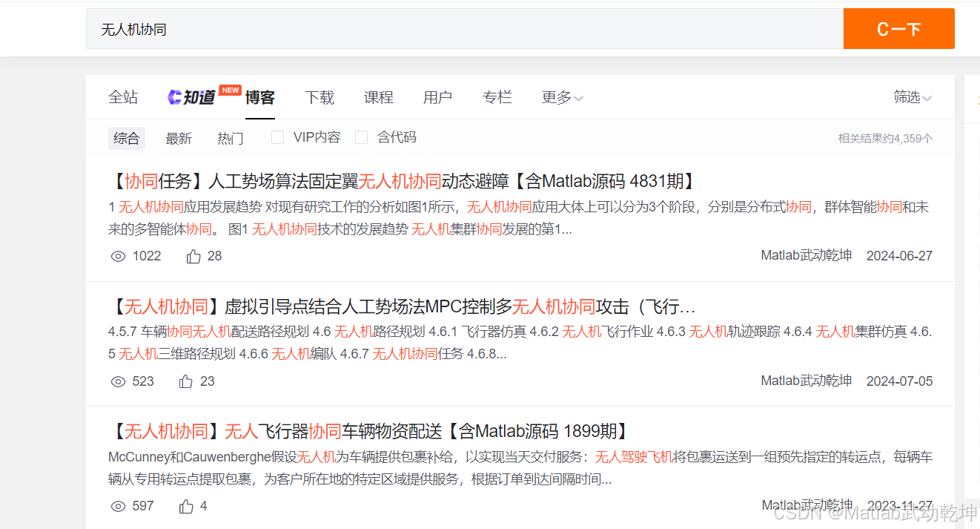
Task: Sort results by 最新
Action: pos(179,138)
